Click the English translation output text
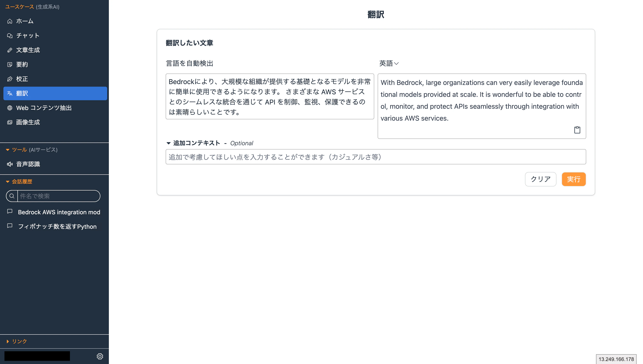 pos(481,100)
